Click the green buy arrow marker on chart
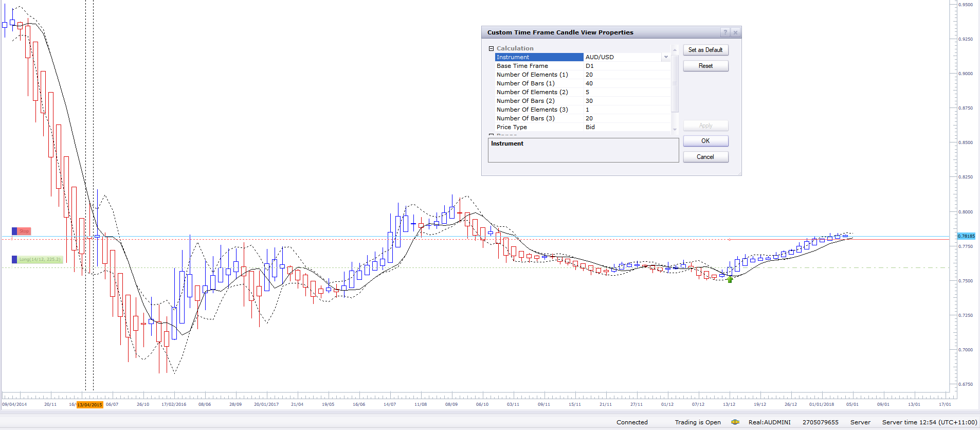Viewport: 980px width, 430px height. coord(730,279)
